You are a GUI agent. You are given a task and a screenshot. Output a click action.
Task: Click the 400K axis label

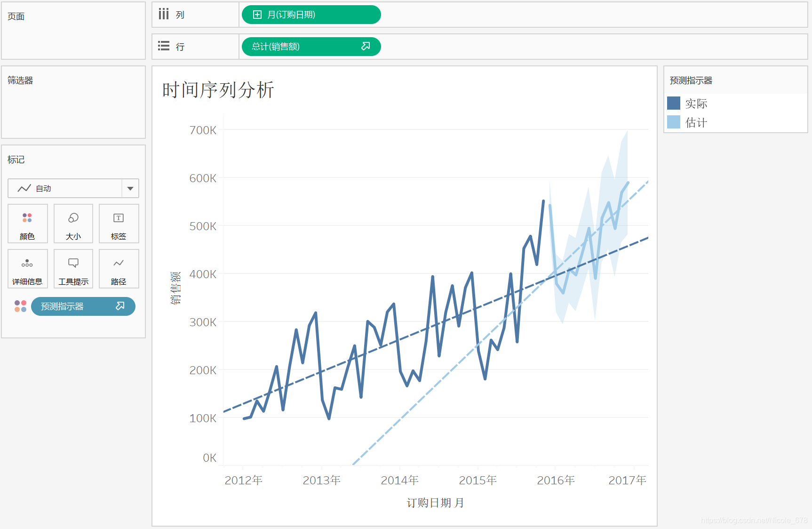(x=203, y=274)
